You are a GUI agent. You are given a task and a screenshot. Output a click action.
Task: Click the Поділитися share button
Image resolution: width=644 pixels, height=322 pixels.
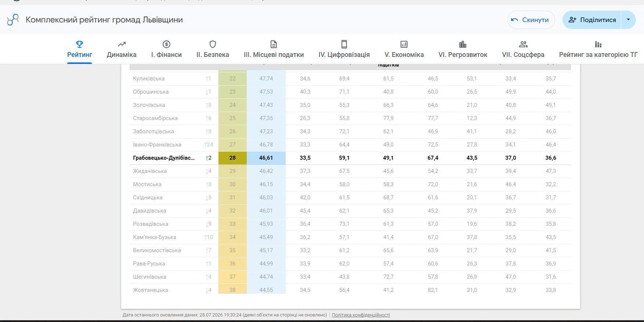592,20
